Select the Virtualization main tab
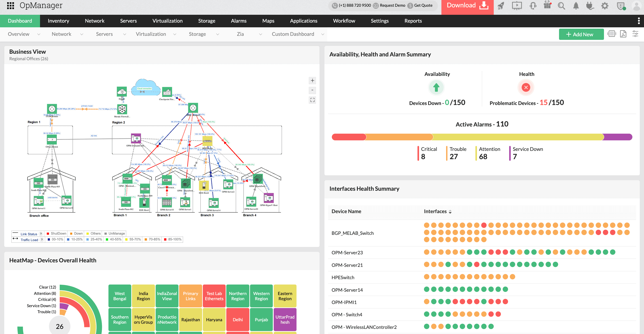Viewport: 644px width, 334px height. [x=167, y=21]
